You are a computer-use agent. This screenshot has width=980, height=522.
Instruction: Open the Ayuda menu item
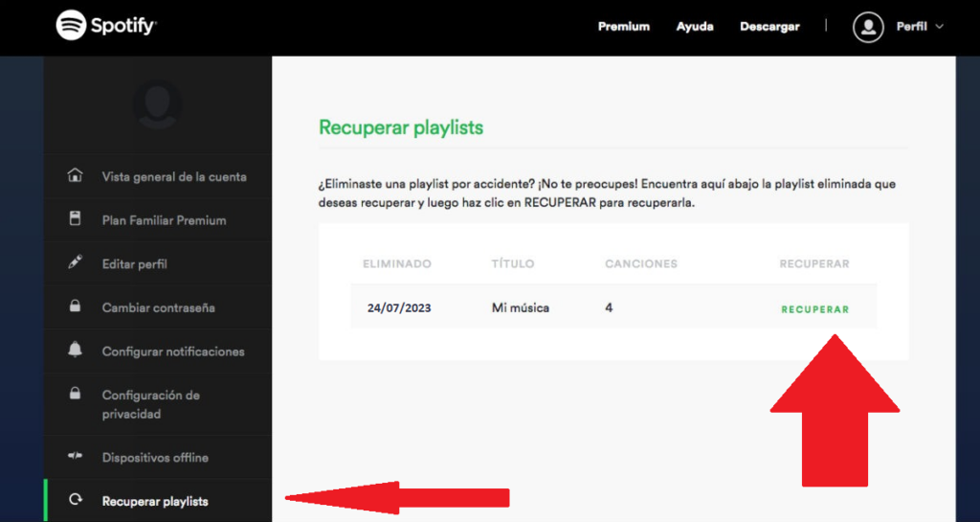695,27
